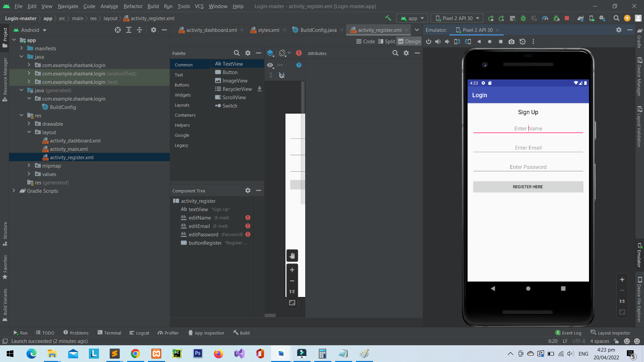The height and width of the screenshot is (362, 644).
Task: Expand the Gradle Scripts section
Action: (x=14, y=191)
